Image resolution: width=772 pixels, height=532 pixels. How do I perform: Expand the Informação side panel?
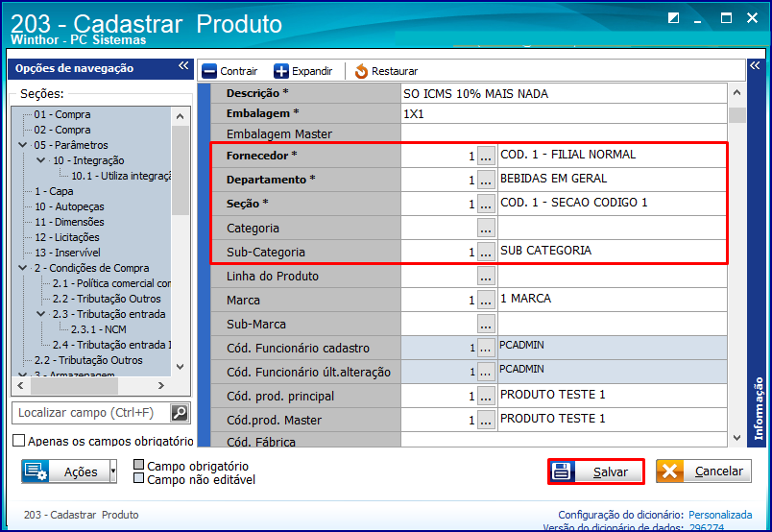[755, 65]
